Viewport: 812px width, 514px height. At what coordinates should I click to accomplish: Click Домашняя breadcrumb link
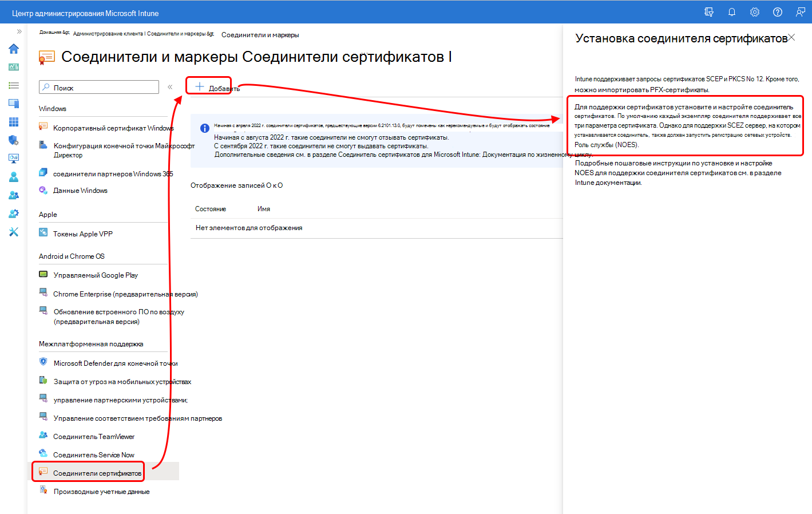tap(54, 33)
